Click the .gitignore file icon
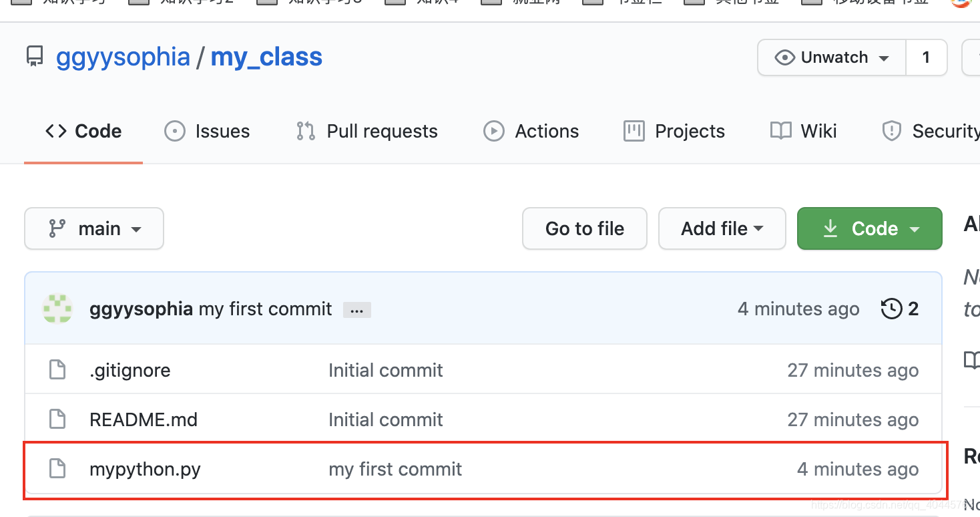 pyautogui.click(x=58, y=370)
